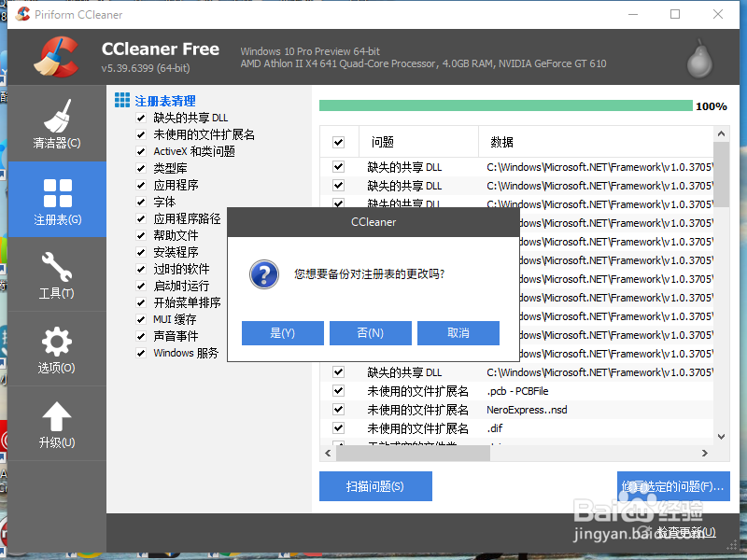Image resolution: width=747 pixels, height=560 pixels.
Task: Click 修复选定的问题(F)... button
Action: coord(673,486)
